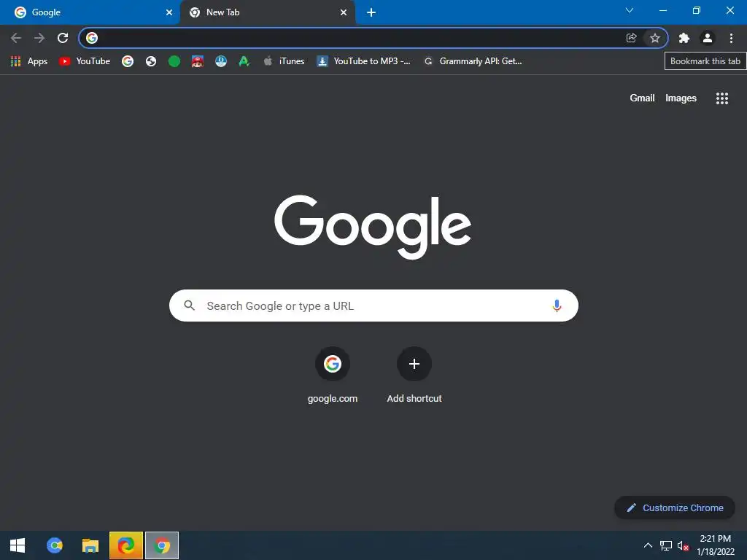Start voice search with the microphone icon
This screenshot has width=747, height=560.
(x=557, y=306)
